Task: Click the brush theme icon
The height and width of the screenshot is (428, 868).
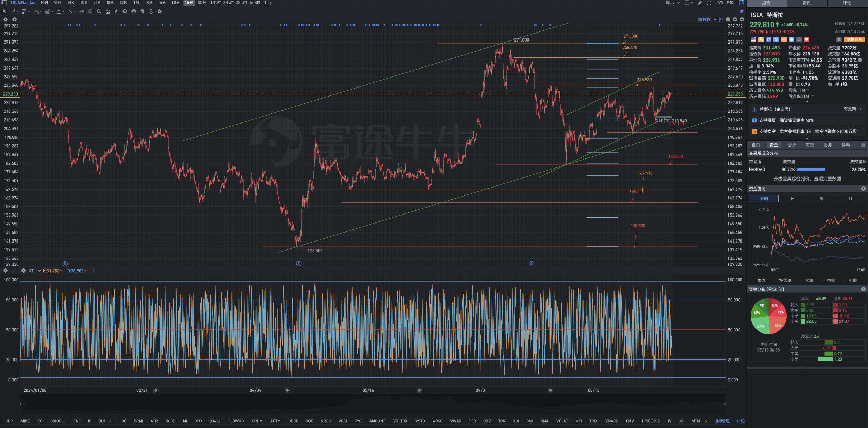Action: 700,3
